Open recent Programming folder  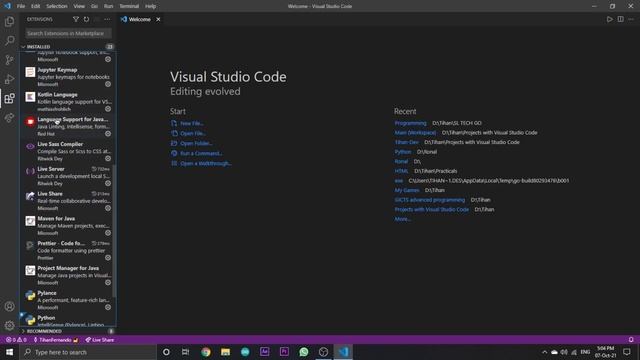(x=410, y=123)
